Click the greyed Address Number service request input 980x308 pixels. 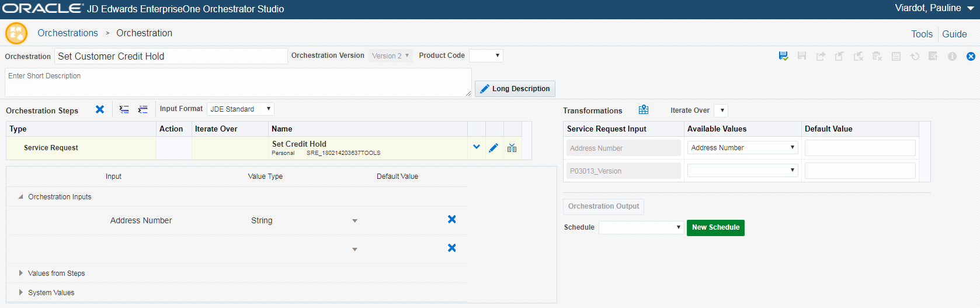click(x=623, y=148)
